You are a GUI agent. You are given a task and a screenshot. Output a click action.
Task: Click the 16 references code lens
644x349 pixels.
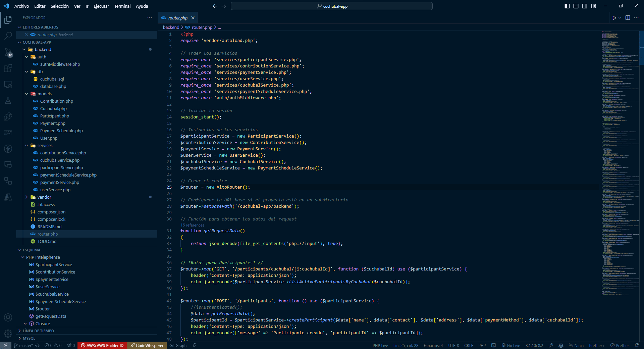pyautogui.click(x=192, y=225)
